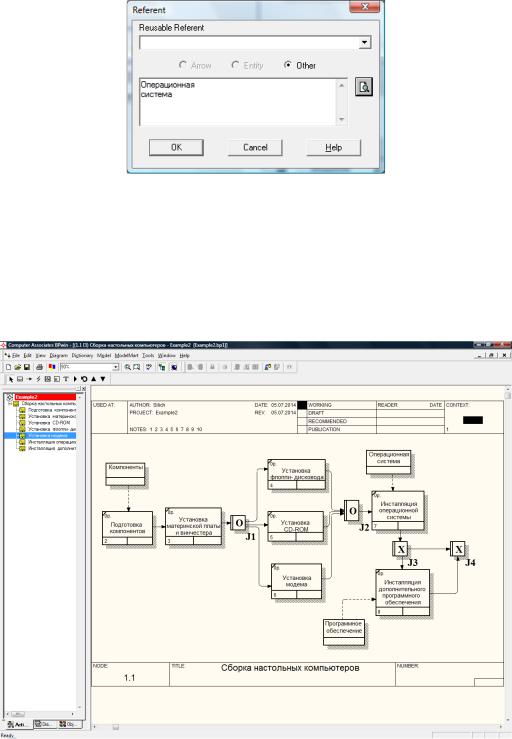Close the Referent dialog
Image resolution: width=512 pixels, height=739 pixels.
tap(365, 7)
